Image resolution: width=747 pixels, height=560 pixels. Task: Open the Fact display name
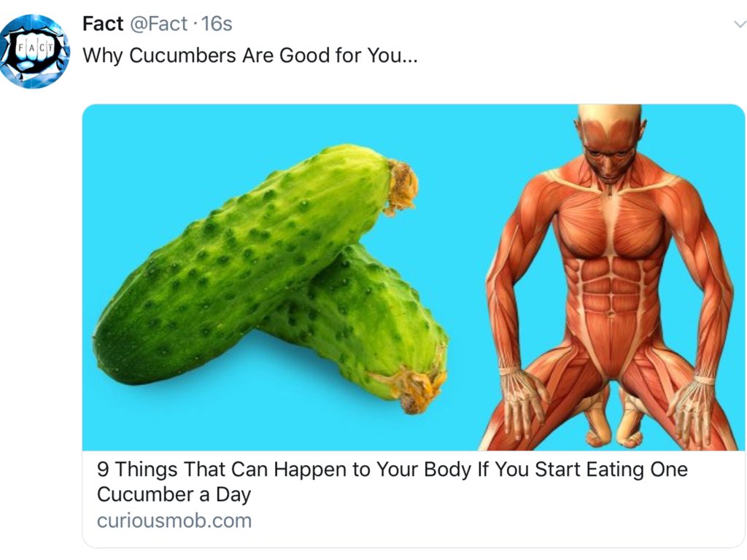tap(102, 24)
